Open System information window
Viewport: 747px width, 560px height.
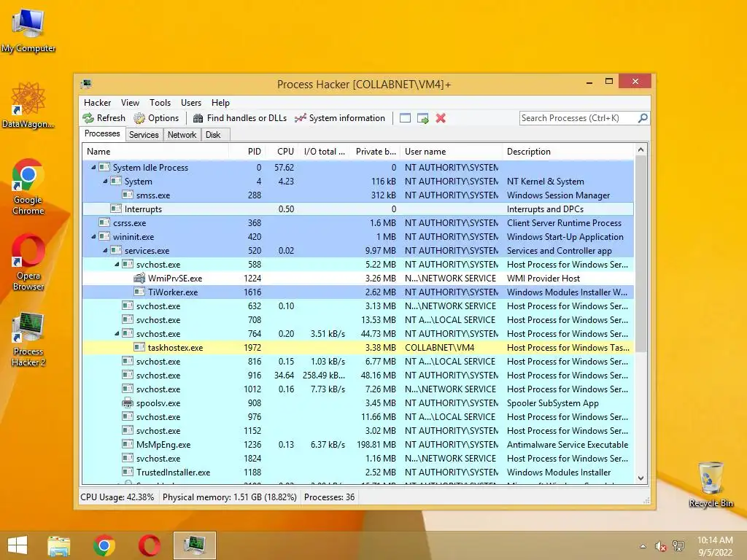coord(340,118)
